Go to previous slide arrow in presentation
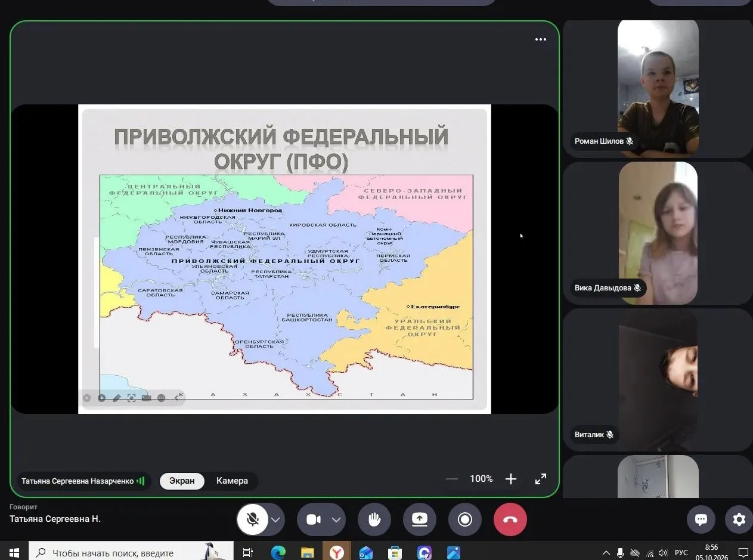Screen dimensions: 753x560 click(87, 398)
